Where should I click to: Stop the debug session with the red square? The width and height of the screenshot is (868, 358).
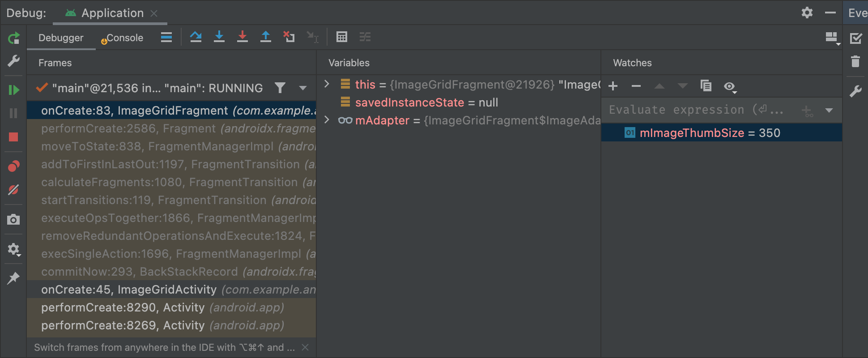[x=14, y=137]
